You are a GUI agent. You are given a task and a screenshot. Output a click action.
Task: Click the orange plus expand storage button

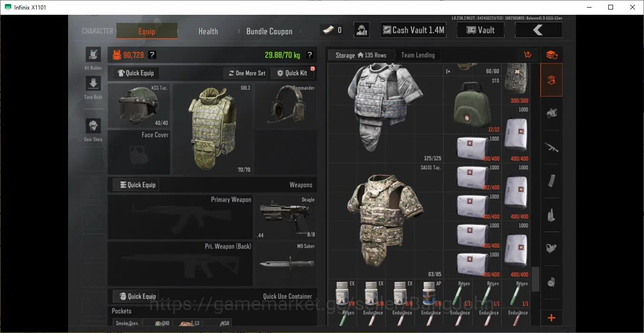click(552, 318)
